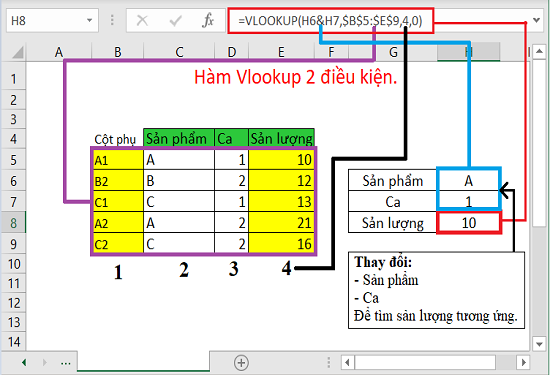The width and height of the screenshot is (550, 375).
Task: Click the yield cell with value 13
Action: [x=282, y=202]
